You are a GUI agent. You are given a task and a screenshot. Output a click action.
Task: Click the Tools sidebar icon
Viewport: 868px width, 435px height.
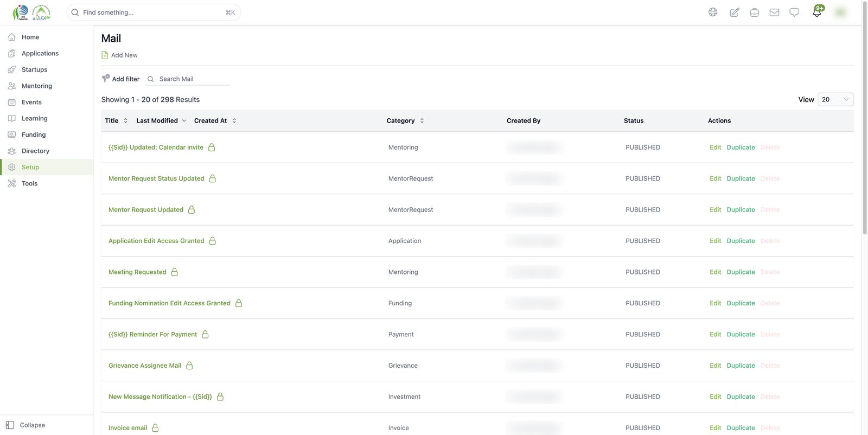(x=12, y=183)
